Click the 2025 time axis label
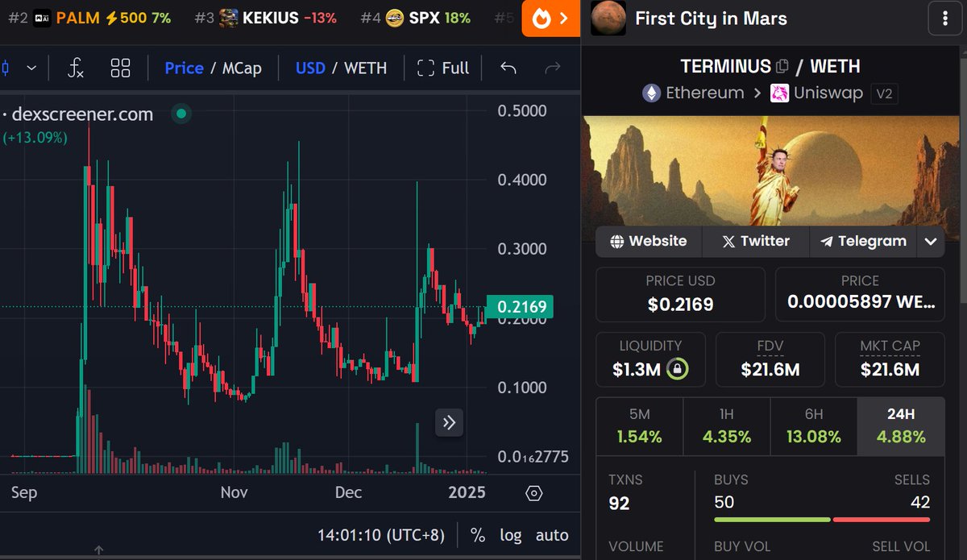 (x=467, y=492)
